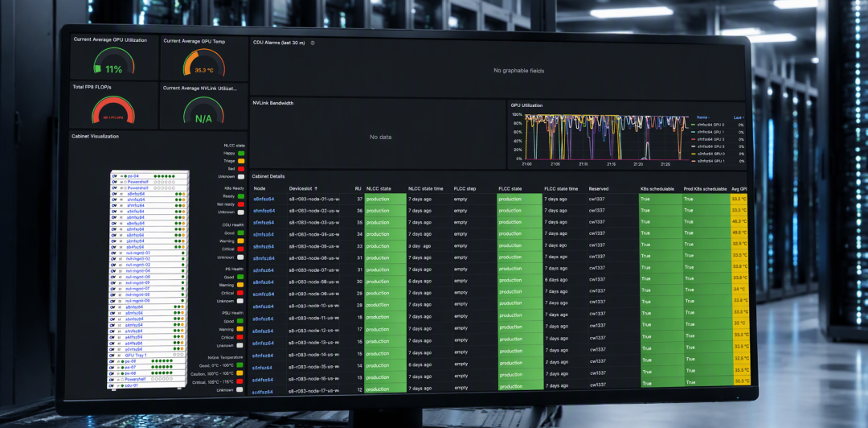Open the Current Average GPU Utilization panel menu
Image resolution: width=868 pixels, height=428 pixels.
110,39
